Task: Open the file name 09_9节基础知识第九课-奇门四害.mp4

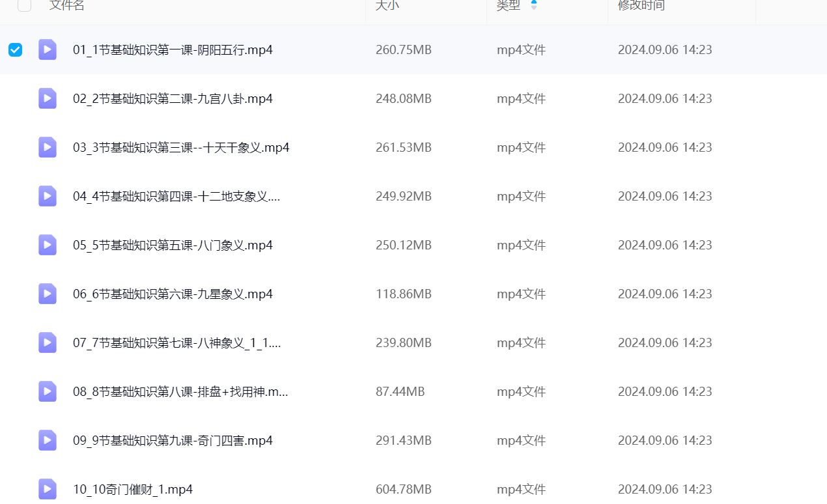Action: (x=173, y=440)
